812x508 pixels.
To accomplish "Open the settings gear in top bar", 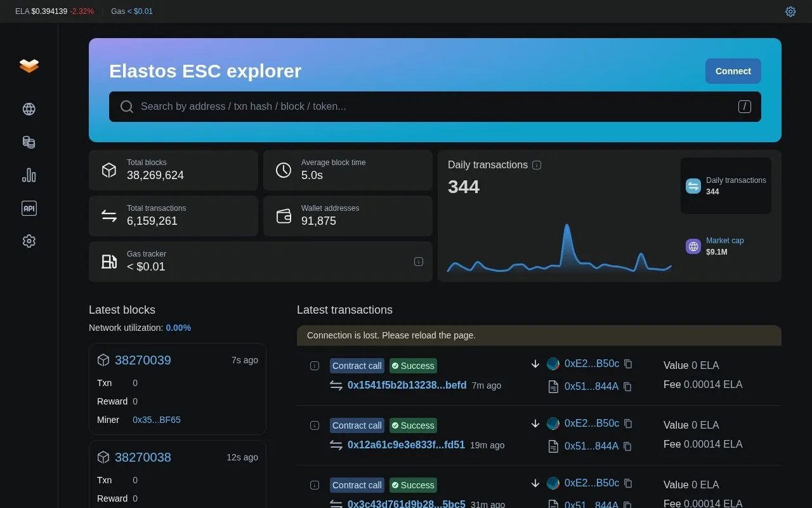I will pos(790,11).
